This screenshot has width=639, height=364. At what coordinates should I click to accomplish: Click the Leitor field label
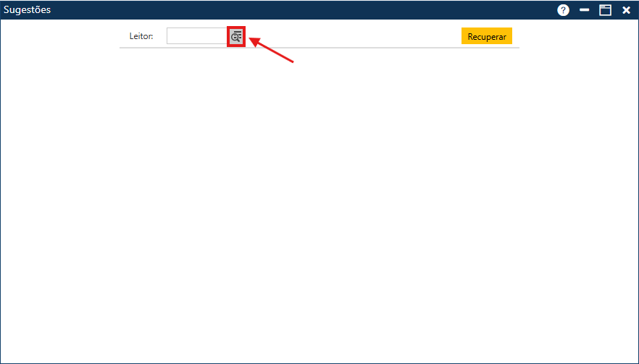click(x=141, y=36)
